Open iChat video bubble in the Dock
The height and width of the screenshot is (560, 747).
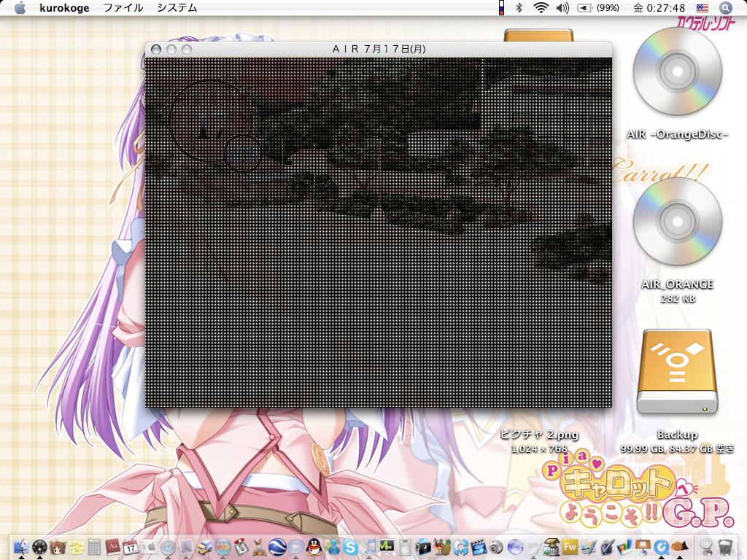[x=295, y=547]
